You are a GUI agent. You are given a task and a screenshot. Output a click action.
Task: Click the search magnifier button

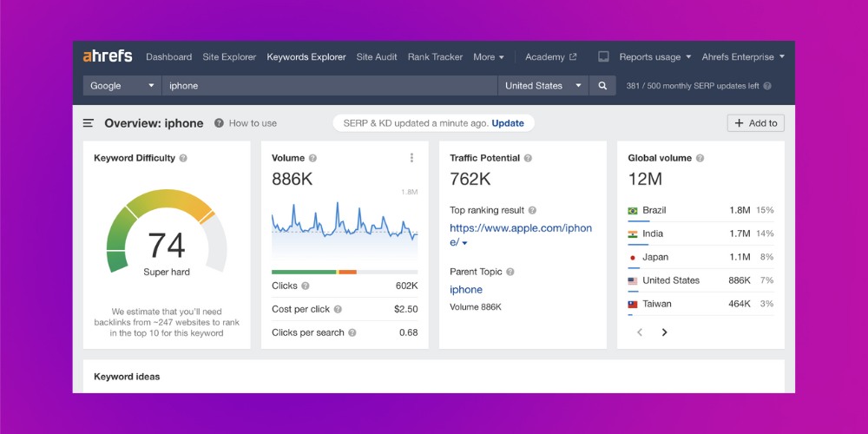[602, 86]
